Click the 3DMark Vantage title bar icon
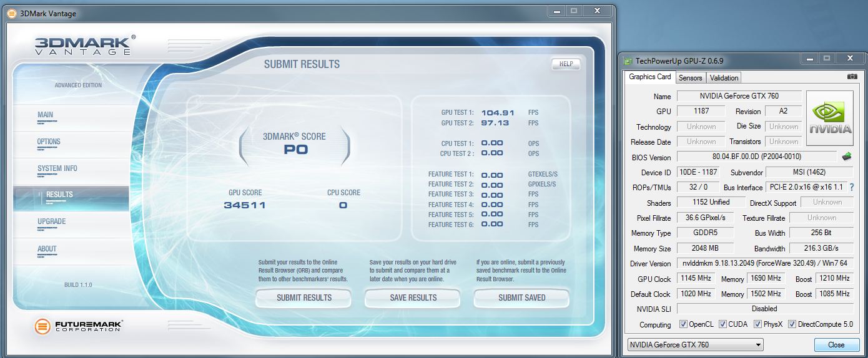The height and width of the screenshot is (358, 868). 11,13
